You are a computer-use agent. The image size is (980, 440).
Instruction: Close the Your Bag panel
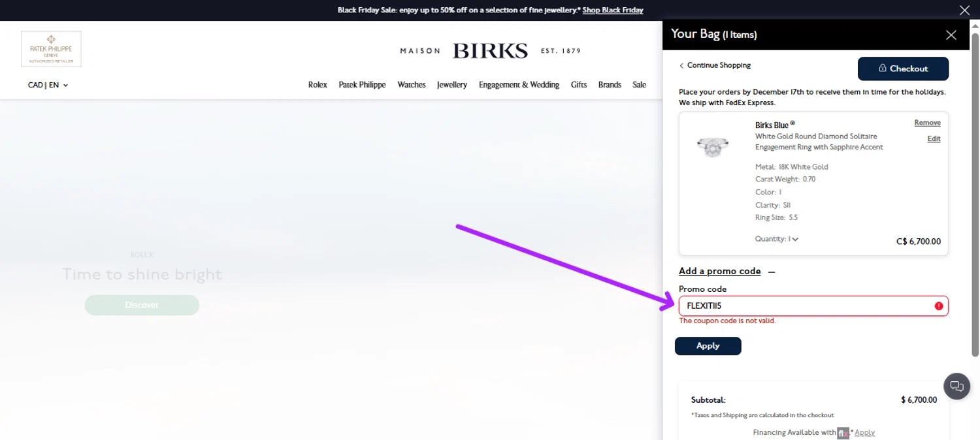[951, 35]
